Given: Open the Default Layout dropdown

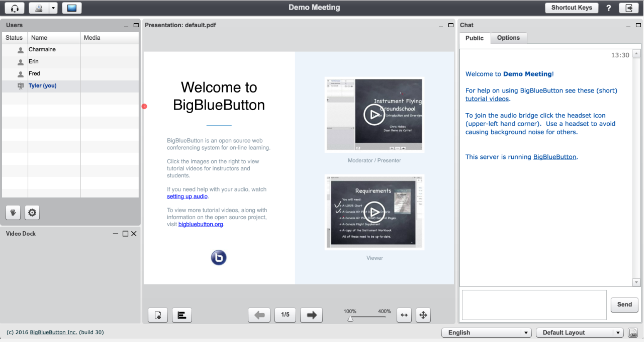Looking at the screenshot, I should [x=579, y=333].
